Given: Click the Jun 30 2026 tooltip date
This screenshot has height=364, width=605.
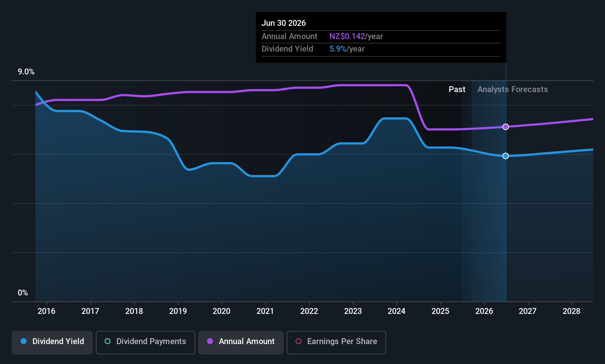Looking at the screenshot, I should [x=284, y=23].
